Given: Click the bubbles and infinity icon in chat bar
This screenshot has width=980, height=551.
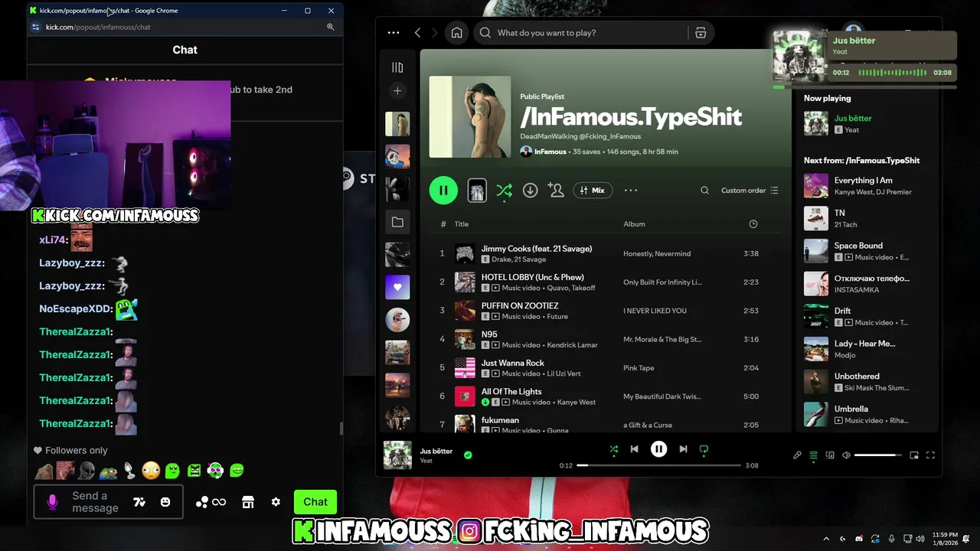Looking at the screenshot, I should [x=211, y=502].
